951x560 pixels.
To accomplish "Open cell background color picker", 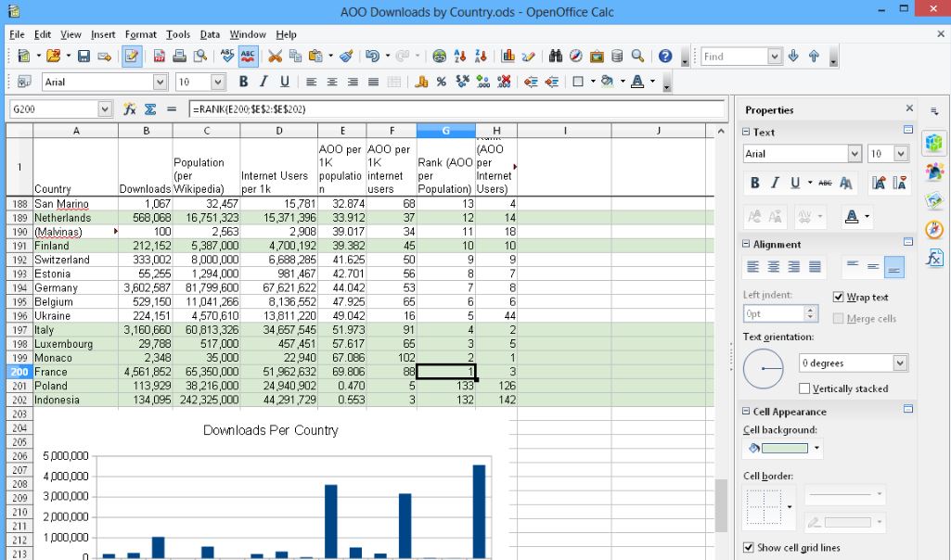I will 816,448.
